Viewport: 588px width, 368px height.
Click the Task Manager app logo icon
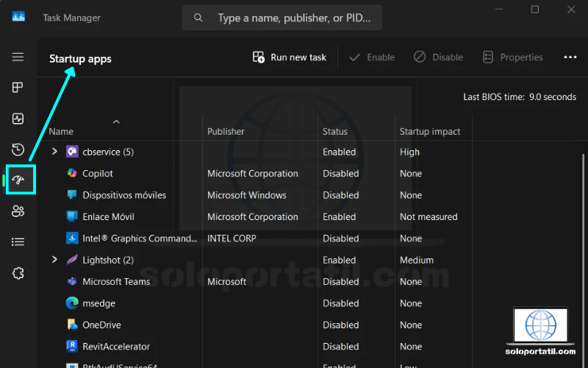point(18,16)
